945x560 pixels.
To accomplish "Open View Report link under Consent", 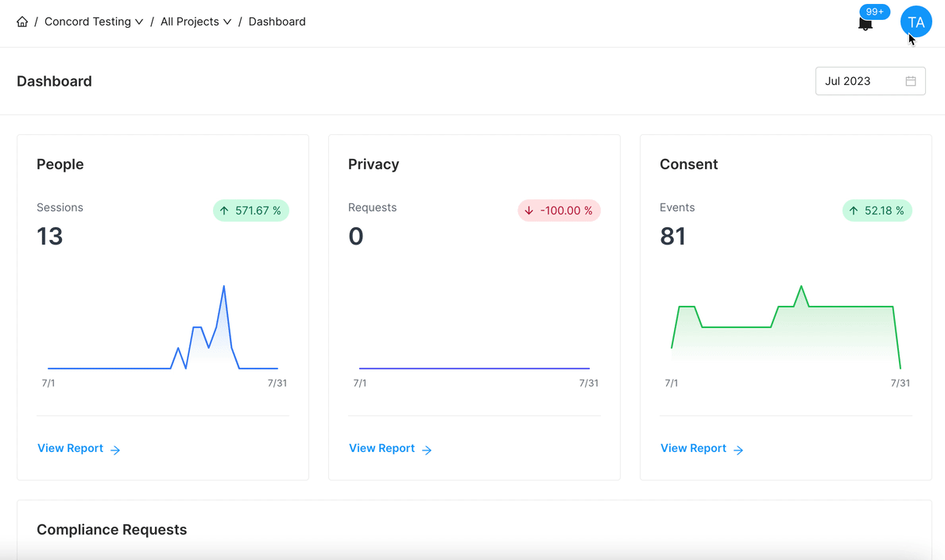I will point(694,449).
